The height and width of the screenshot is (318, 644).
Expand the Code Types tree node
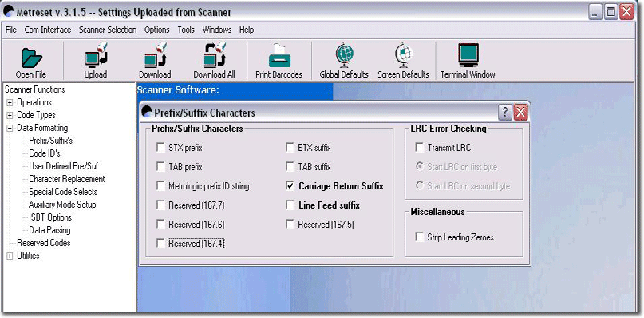pyautogui.click(x=10, y=115)
